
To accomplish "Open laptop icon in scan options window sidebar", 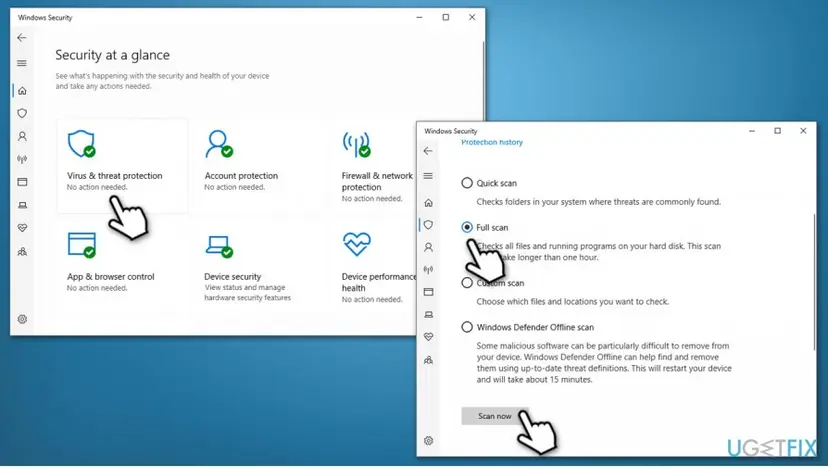I will click(x=428, y=314).
